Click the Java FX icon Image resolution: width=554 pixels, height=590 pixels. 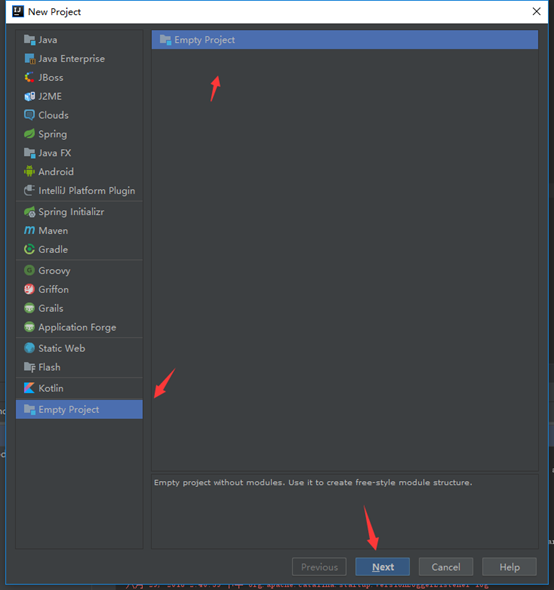29,153
